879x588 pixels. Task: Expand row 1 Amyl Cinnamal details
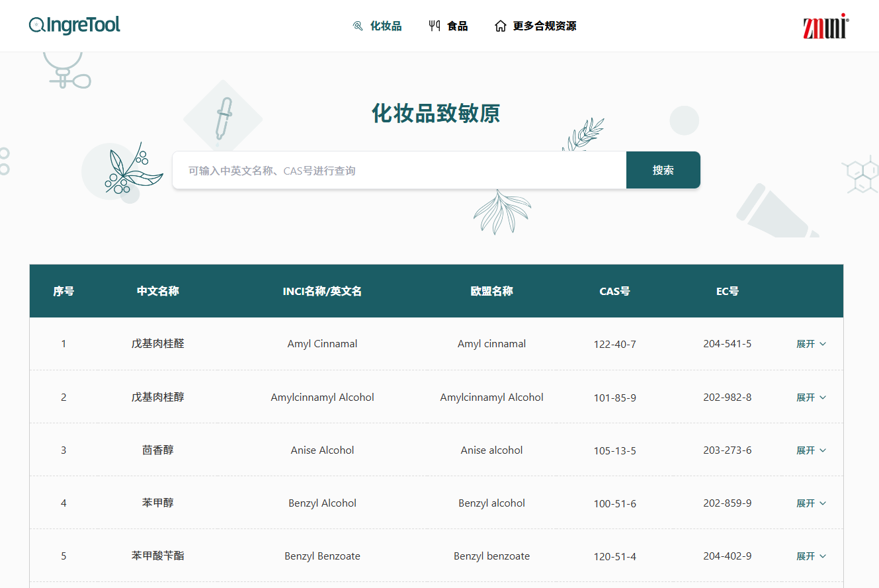click(x=811, y=344)
